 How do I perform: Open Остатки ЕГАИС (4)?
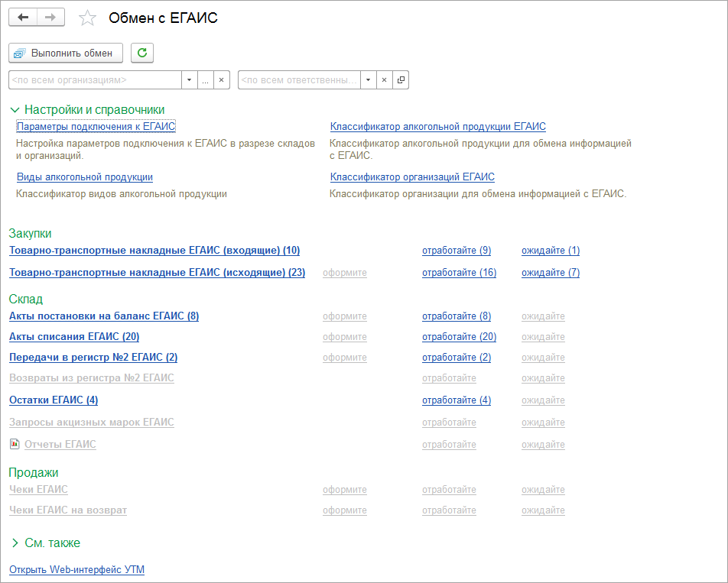[x=54, y=400]
